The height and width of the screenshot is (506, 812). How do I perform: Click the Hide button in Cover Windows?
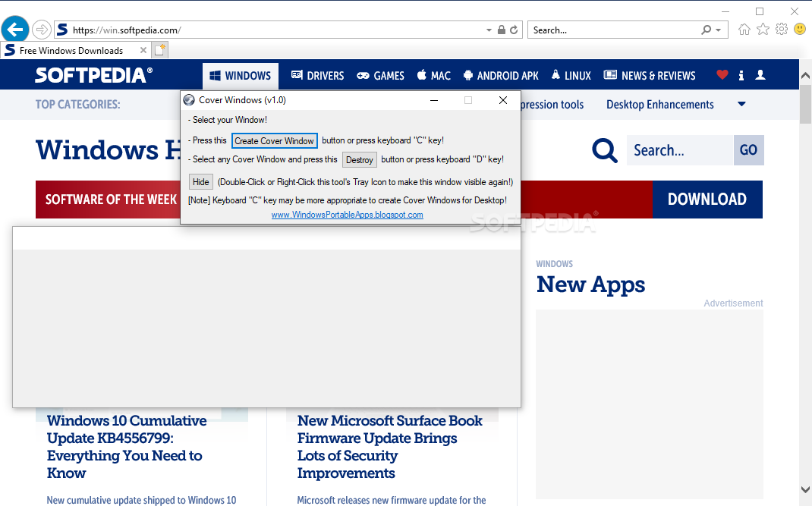(x=200, y=182)
